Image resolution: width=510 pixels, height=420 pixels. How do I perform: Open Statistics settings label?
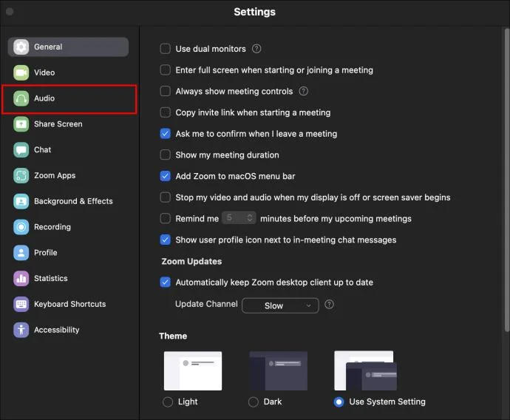point(51,278)
